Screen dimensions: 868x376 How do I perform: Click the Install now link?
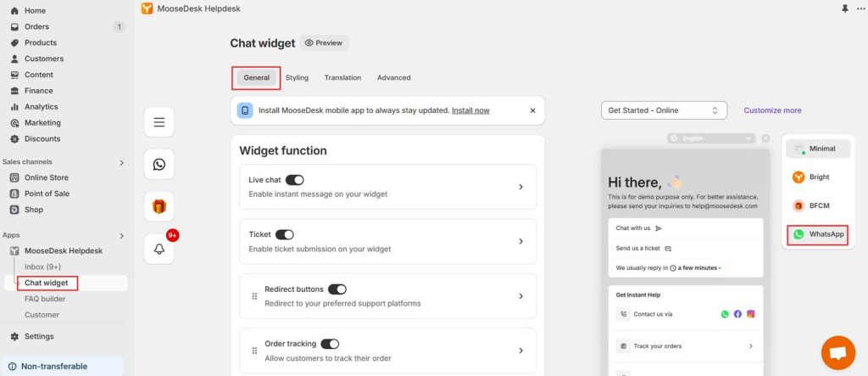(x=470, y=110)
